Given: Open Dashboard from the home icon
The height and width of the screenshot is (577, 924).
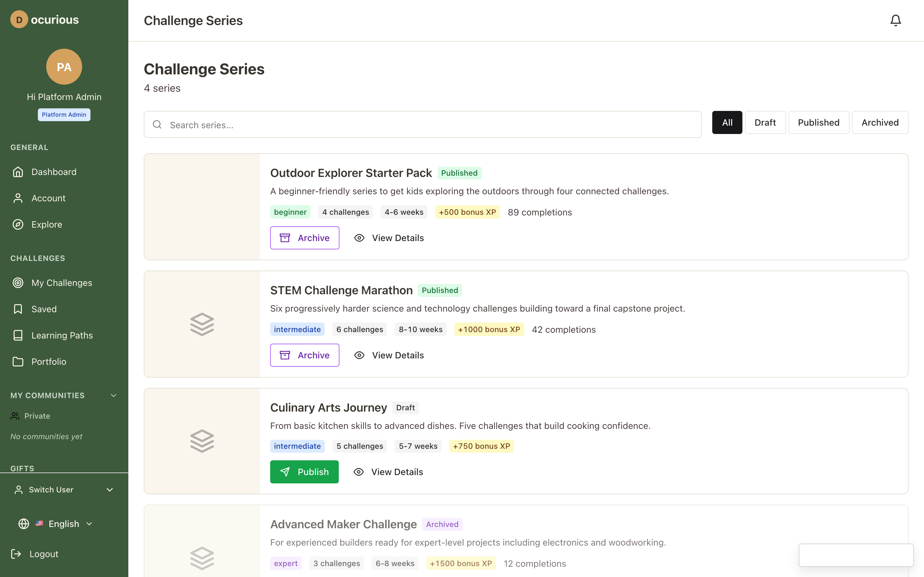Looking at the screenshot, I should (x=18, y=172).
